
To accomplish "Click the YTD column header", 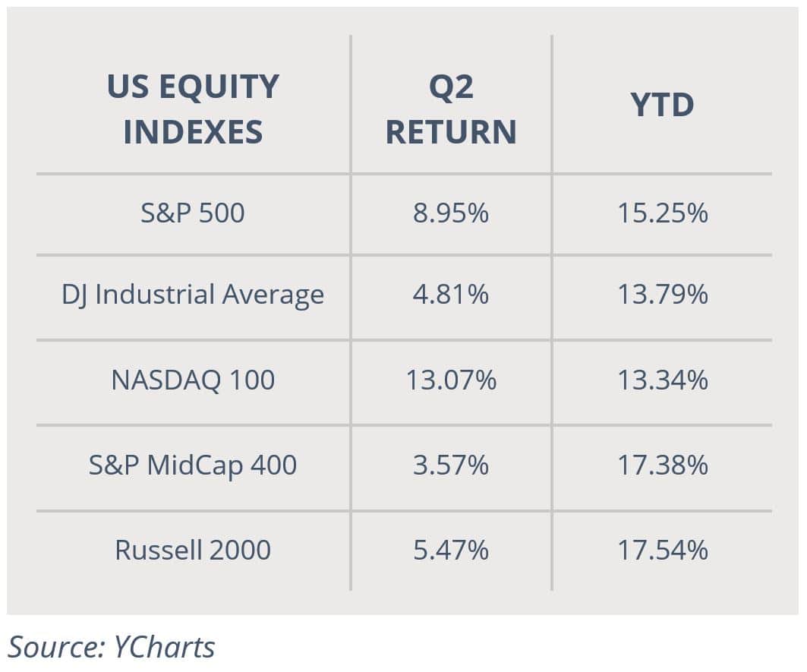I will tap(663, 105).
